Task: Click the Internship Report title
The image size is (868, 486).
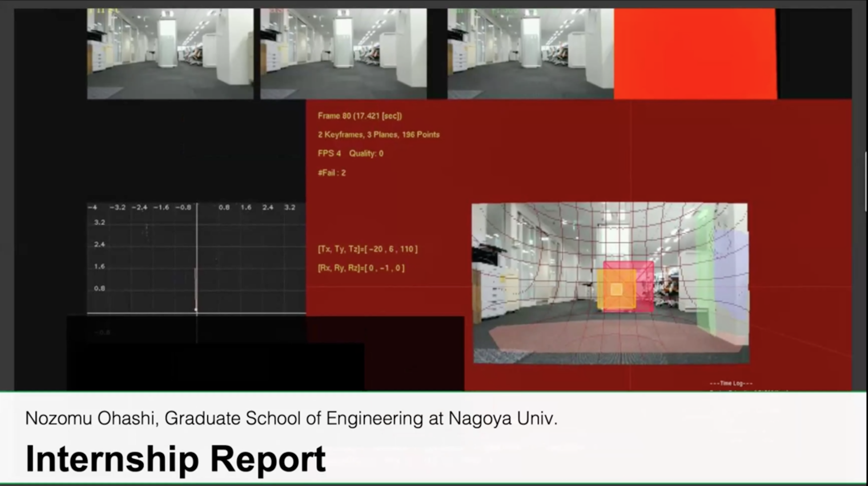Action: (175, 459)
